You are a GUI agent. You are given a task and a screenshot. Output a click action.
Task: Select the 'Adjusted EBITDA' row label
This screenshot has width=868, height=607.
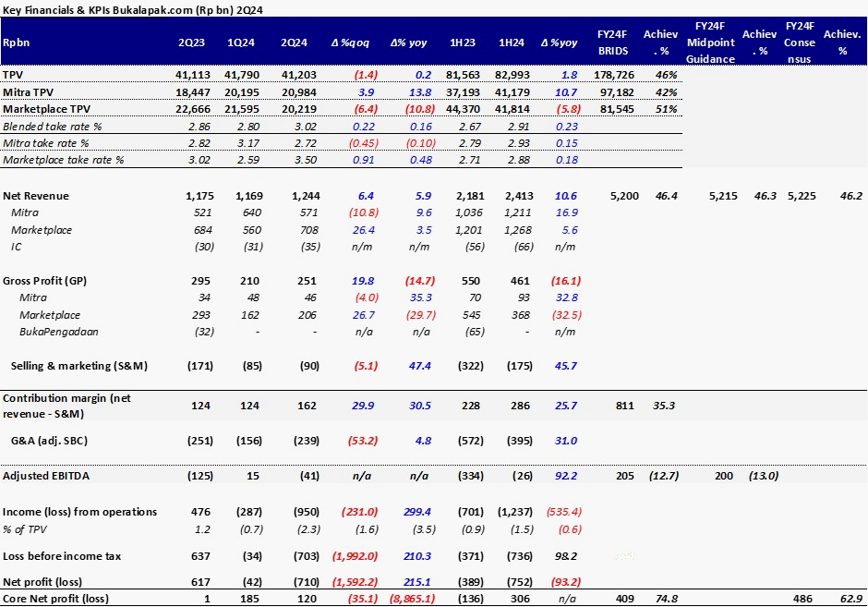(46, 476)
